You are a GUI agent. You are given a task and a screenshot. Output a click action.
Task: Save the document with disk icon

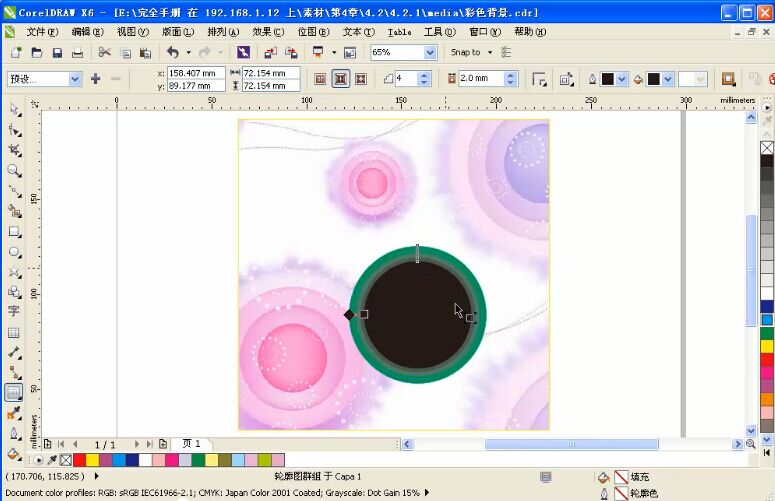point(57,52)
